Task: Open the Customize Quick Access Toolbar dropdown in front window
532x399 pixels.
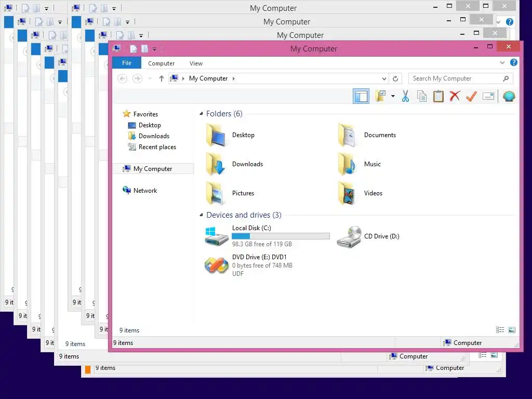Action: (154, 49)
